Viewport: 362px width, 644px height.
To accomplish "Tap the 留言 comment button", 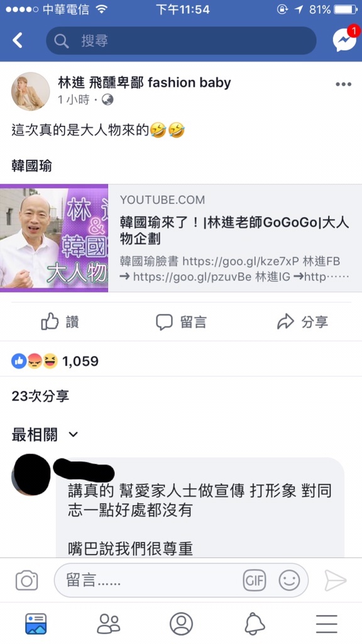I will pos(181,322).
